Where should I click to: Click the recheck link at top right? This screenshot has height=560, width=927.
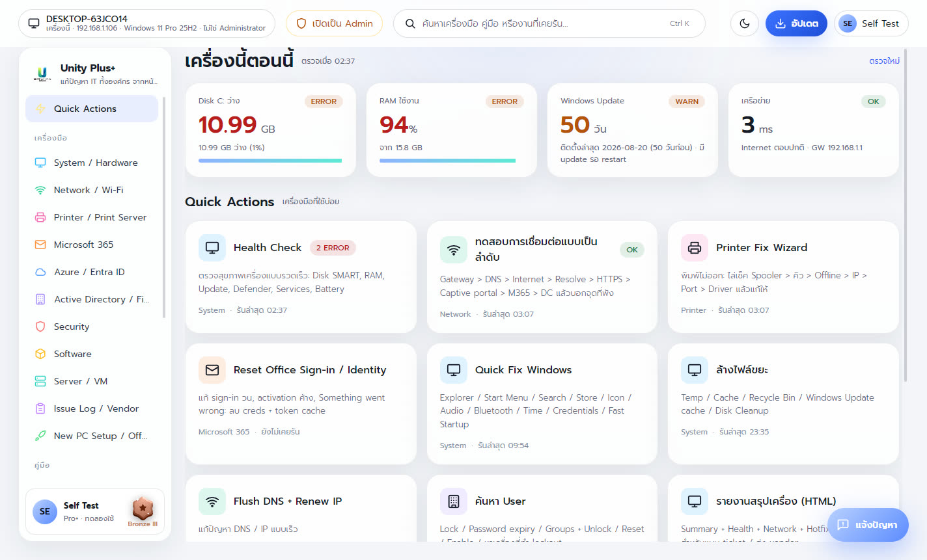tap(884, 61)
